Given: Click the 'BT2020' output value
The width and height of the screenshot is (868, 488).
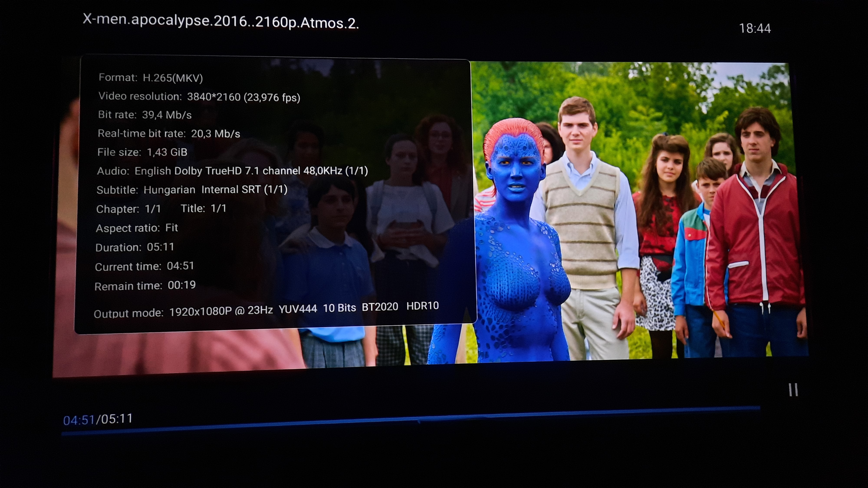Looking at the screenshot, I should pyautogui.click(x=380, y=307).
